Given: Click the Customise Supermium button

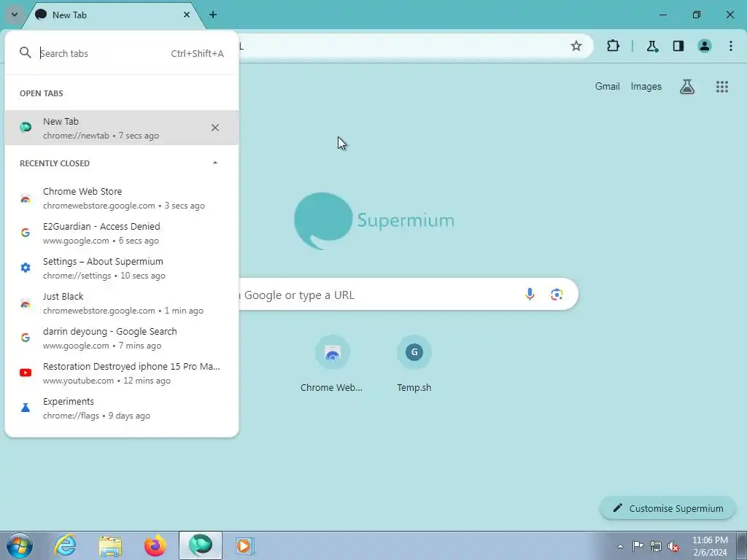Looking at the screenshot, I should coord(668,508).
